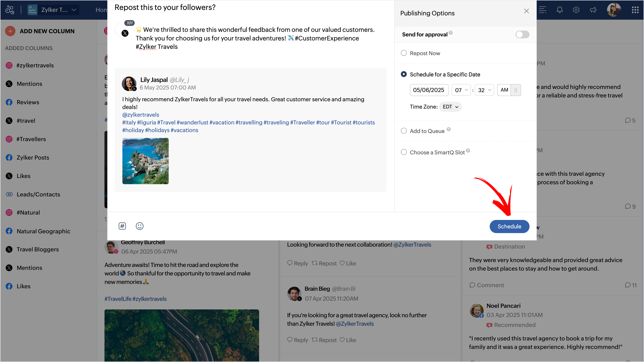The width and height of the screenshot is (644, 362).
Task: Click the notifications bell icon
Action: click(x=559, y=10)
